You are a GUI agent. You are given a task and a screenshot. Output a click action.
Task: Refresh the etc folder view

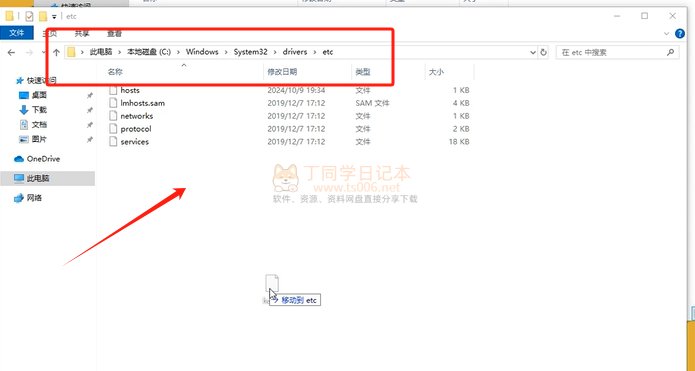tap(544, 52)
